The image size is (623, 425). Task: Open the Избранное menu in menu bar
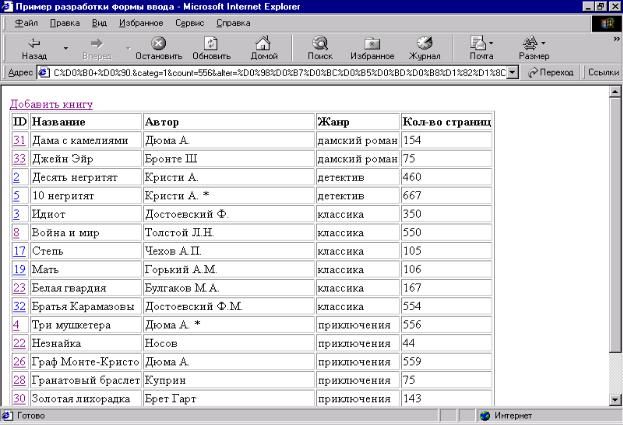(141, 23)
